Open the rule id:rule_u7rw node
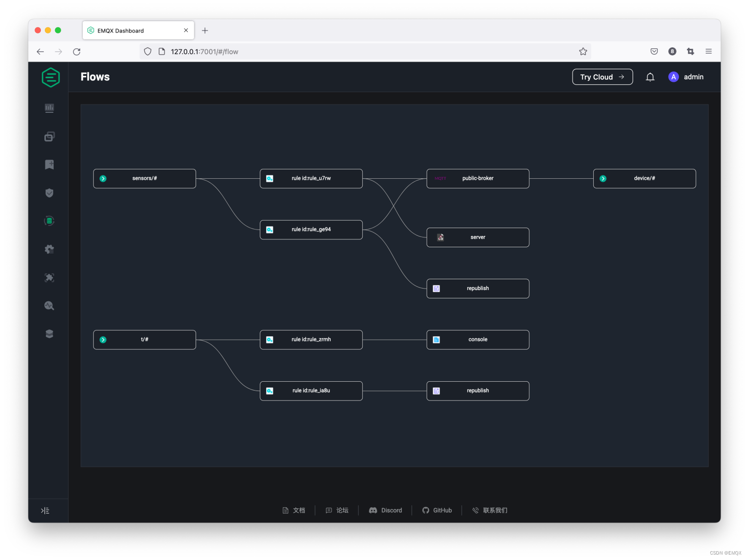The height and width of the screenshot is (560, 749). tap(311, 178)
